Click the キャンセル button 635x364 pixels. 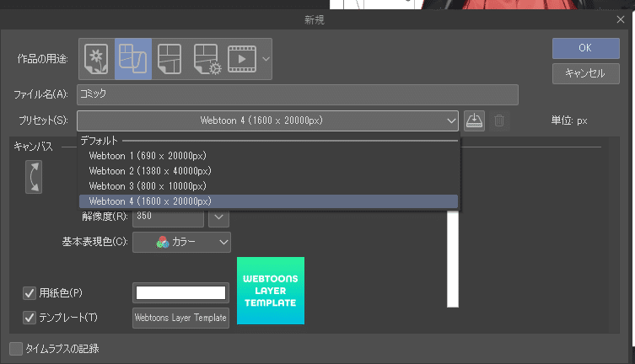click(585, 73)
